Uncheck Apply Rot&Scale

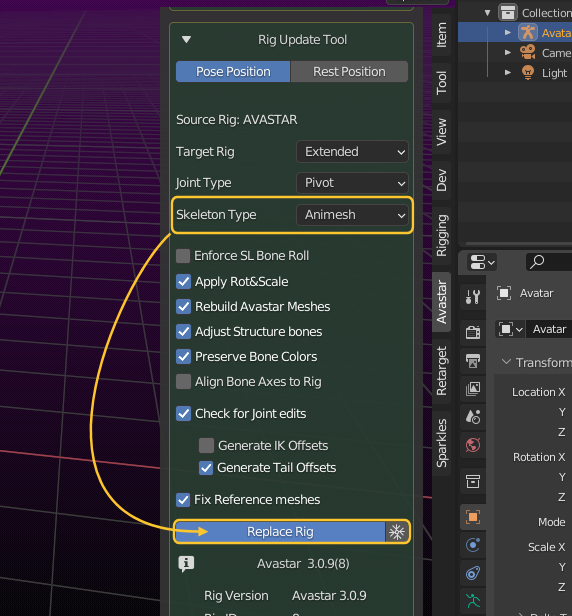point(183,282)
